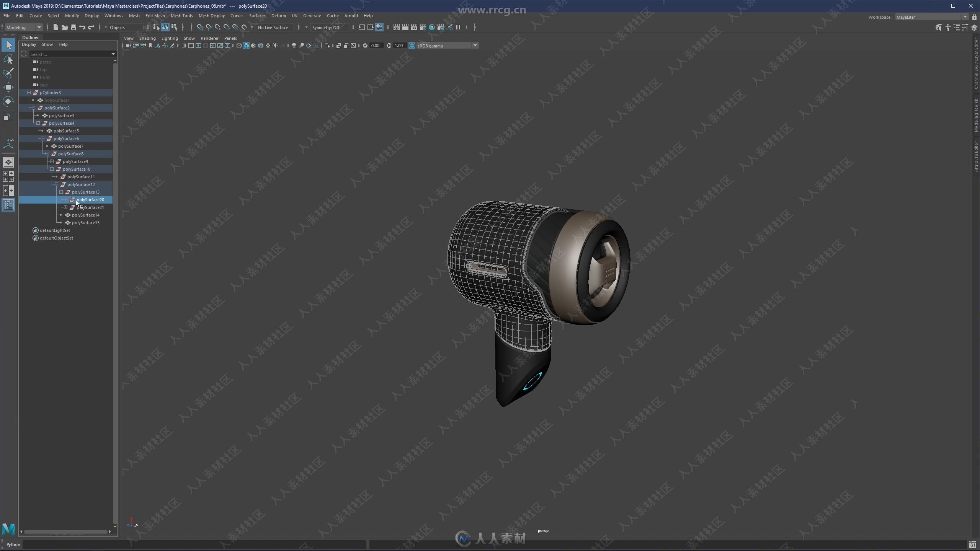Collapse the pCylinder3 node
Screen dimensions: 980x551
29,93
